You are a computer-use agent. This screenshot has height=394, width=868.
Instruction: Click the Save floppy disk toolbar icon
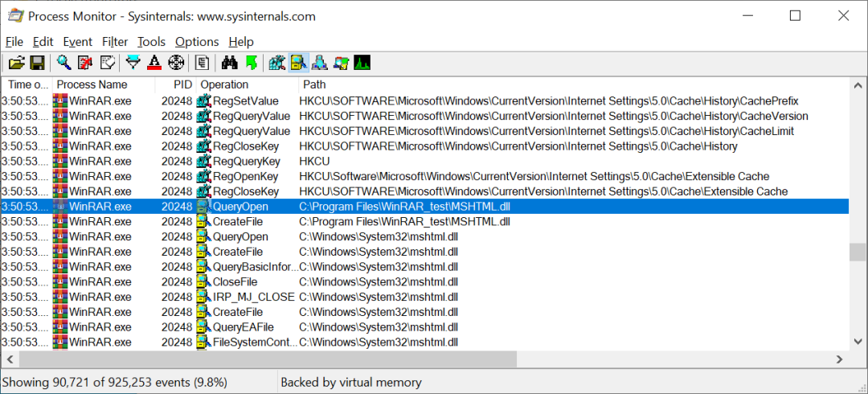tap(37, 64)
